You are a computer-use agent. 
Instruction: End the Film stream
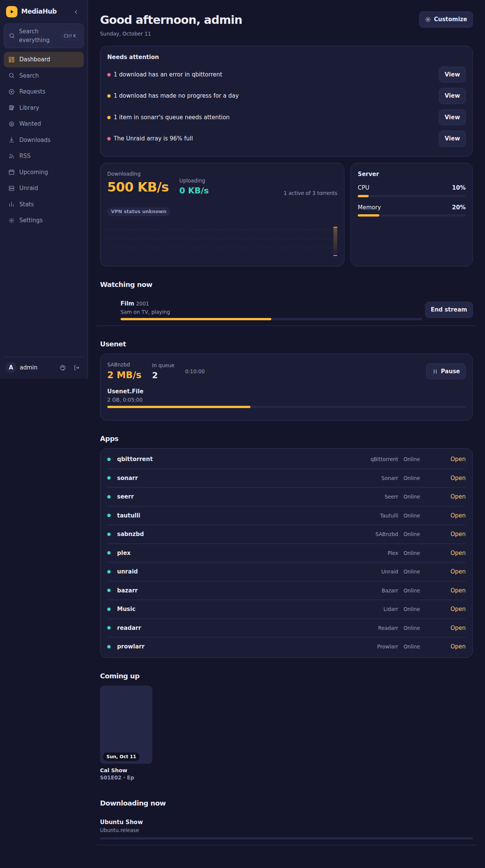click(x=449, y=310)
